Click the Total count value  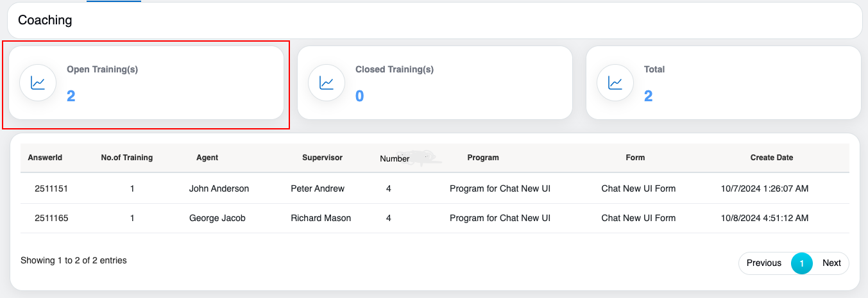[649, 96]
